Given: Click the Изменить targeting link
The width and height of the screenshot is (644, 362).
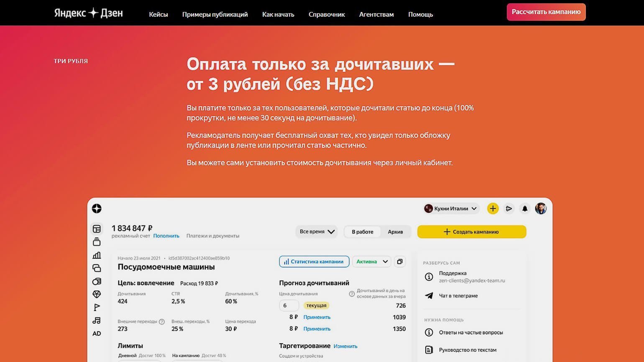Looking at the screenshot, I should tap(345, 346).
